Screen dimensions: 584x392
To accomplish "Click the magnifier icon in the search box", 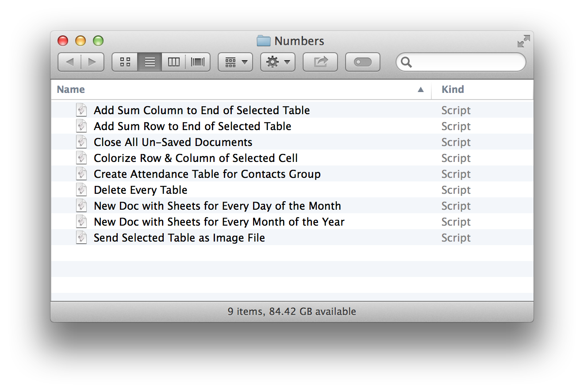I will tap(407, 62).
